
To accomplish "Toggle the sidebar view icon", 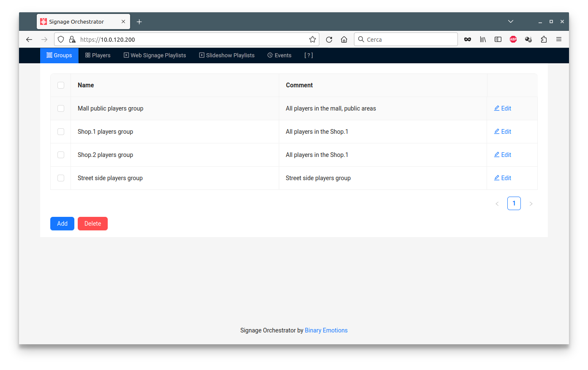I will pos(498,39).
